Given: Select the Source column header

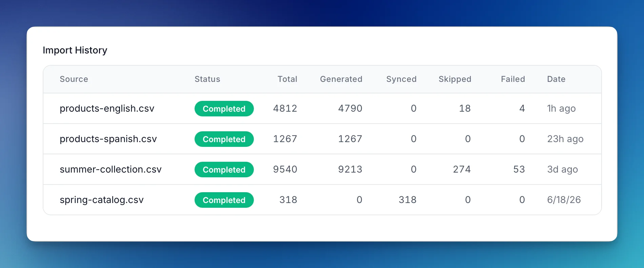Looking at the screenshot, I should point(74,79).
